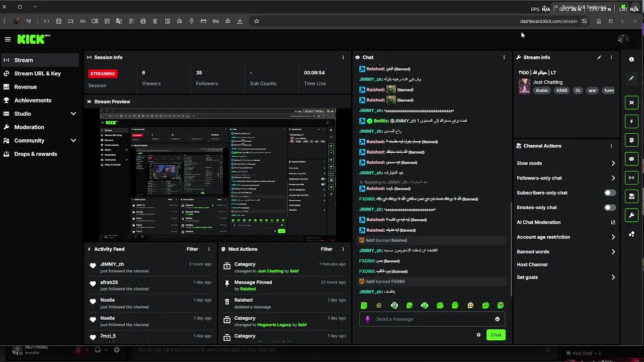Image resolution: width=644 pixels, height=362 pixels.
Task: Click the browser reload button
Action: click(x=611, y=21)
